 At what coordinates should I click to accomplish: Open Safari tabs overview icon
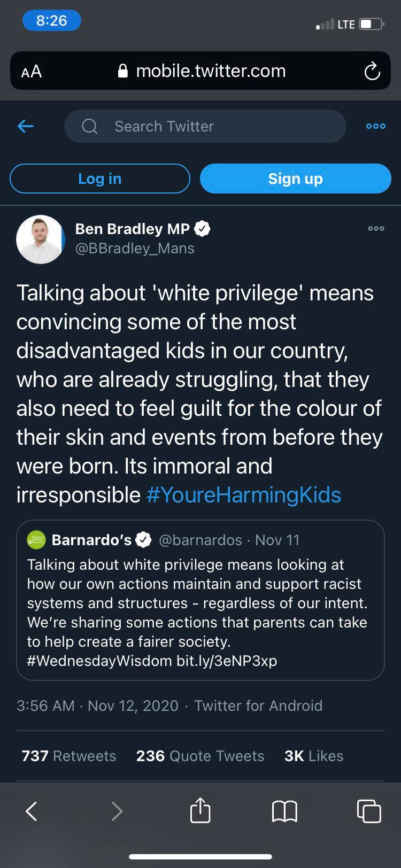click(368, 811)
